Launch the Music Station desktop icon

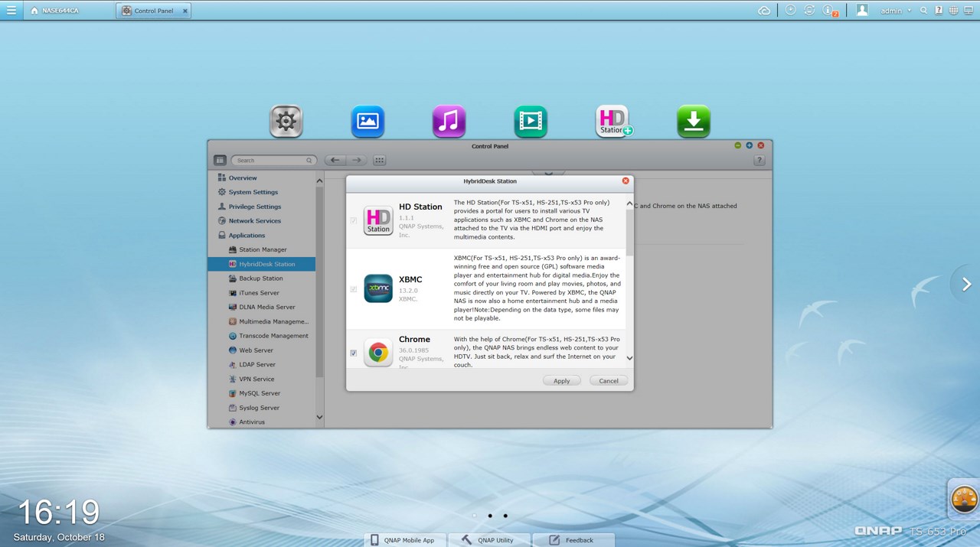(x=449, y=122)
